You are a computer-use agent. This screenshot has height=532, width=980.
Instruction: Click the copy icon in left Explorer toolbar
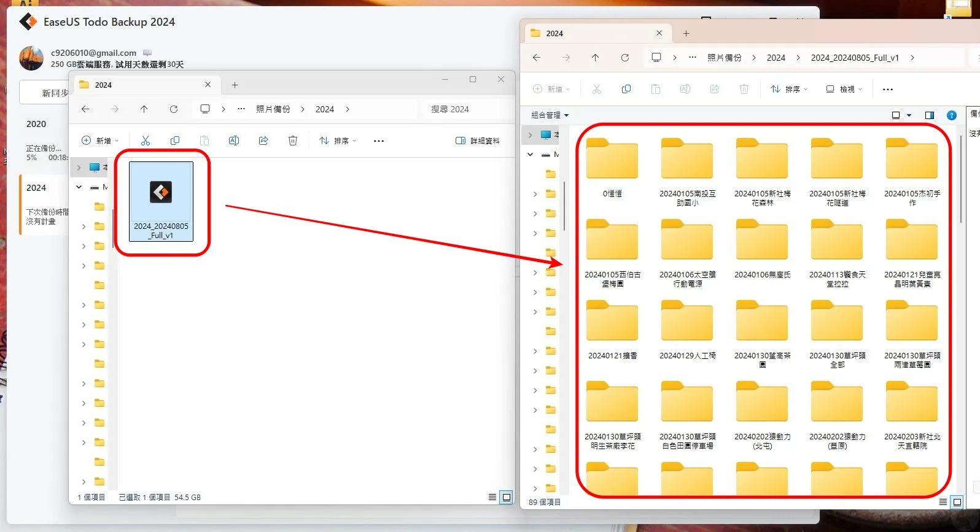tap(175, 141)
